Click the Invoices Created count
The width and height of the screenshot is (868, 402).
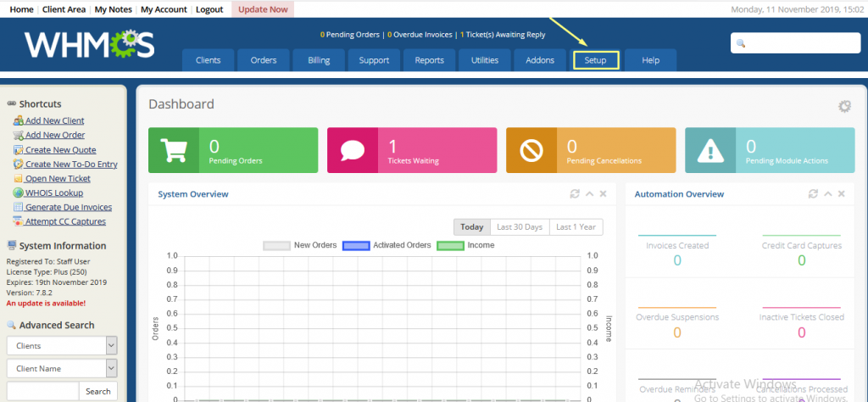coord(677,260)
